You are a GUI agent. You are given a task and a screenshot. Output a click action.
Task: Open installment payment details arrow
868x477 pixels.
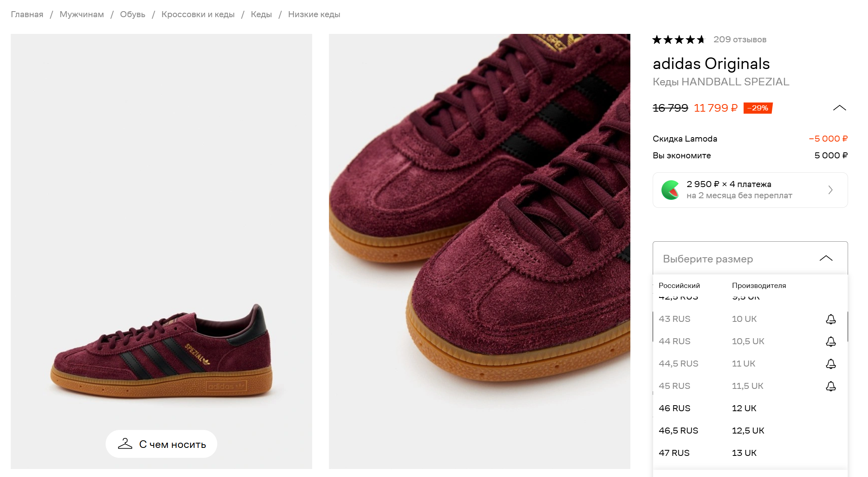pos(830,190)
